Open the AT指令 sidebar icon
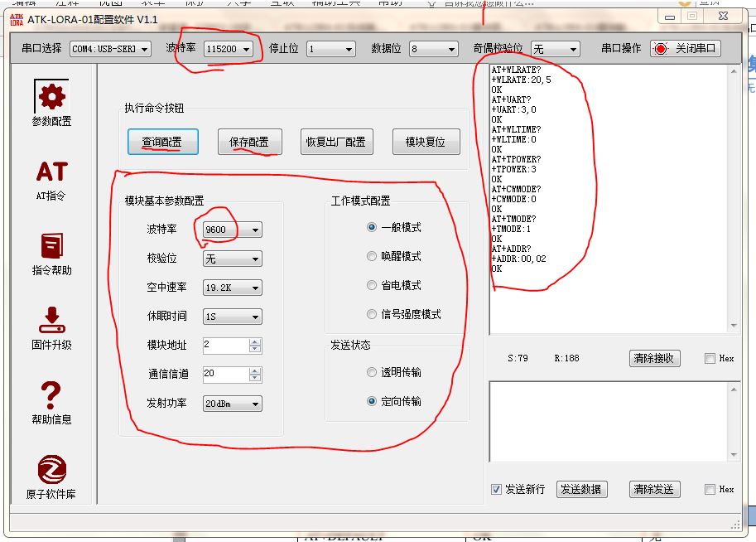The image size is (756, 542). (x=51, y=172)
